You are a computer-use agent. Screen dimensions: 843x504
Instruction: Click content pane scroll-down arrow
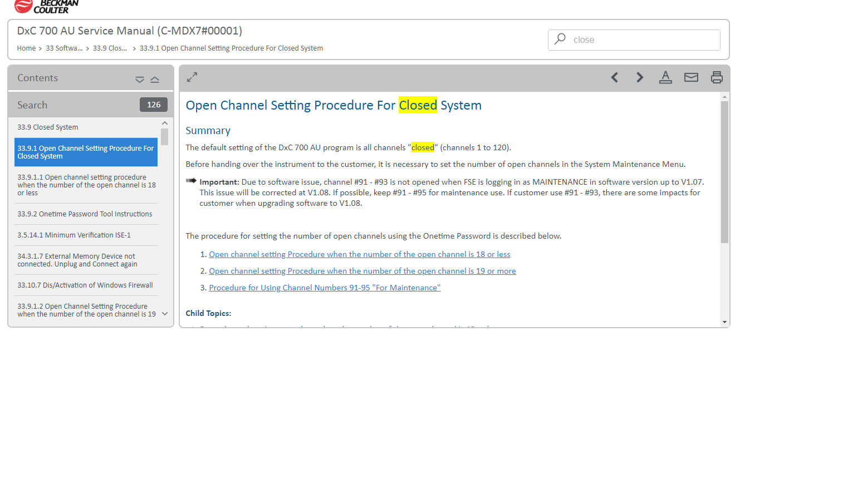click(724, 322)
